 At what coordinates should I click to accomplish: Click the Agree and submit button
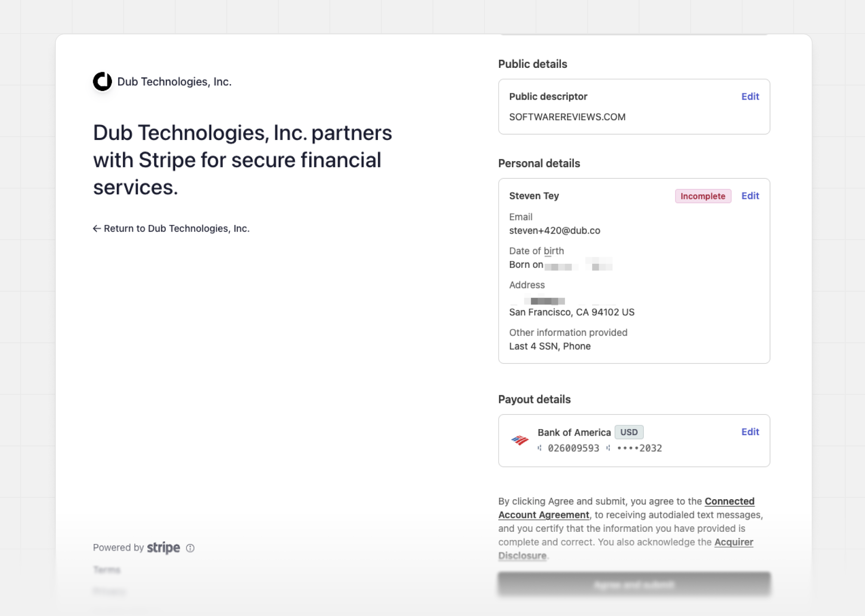634,584
